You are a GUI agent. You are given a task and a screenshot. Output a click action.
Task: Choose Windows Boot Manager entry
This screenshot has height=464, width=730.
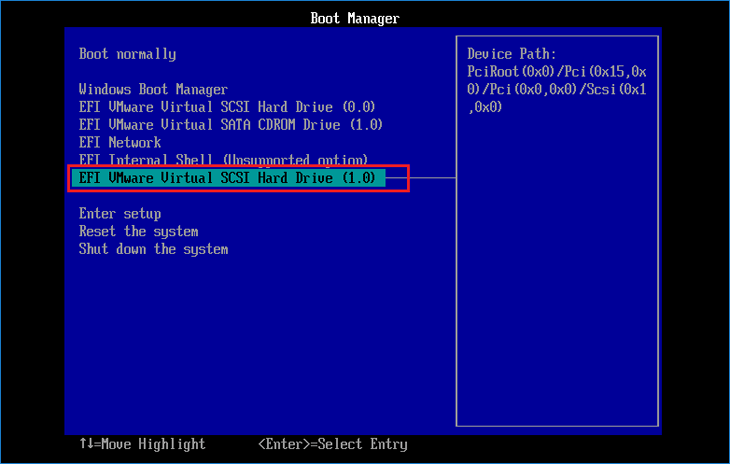(153, 89)
